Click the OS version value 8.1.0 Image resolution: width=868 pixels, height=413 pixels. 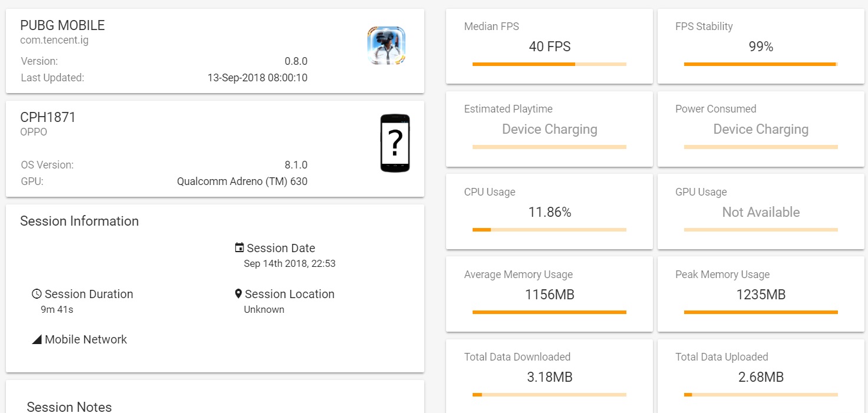click(x=296, y=165)
